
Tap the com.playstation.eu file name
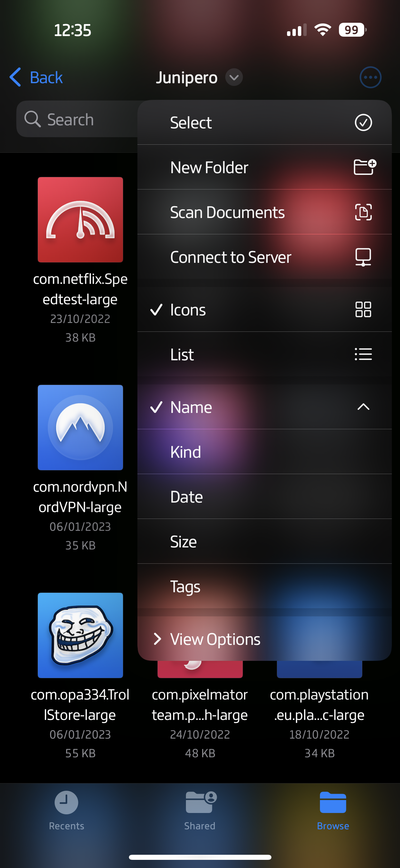click(320, 705)
